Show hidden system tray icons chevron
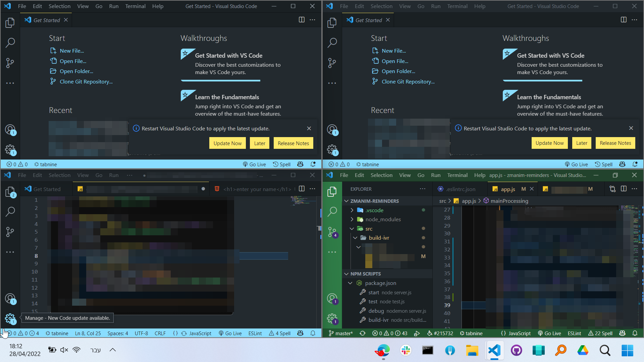 tap(113, 350)
